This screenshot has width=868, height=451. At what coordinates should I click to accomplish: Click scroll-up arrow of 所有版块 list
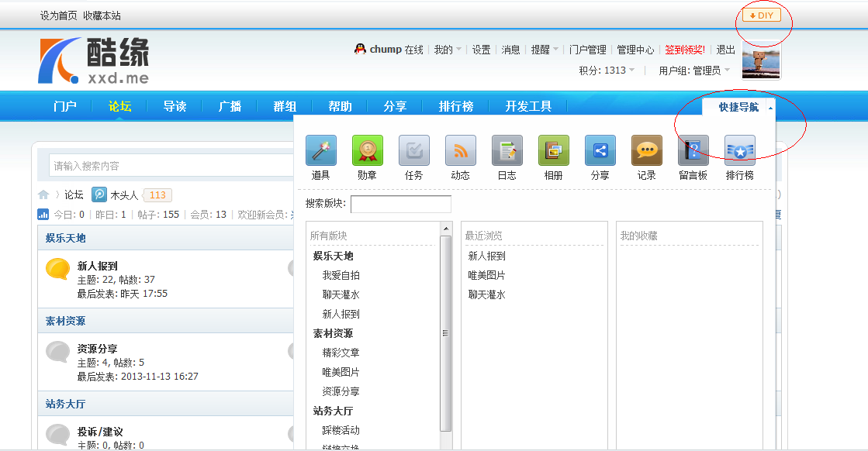point(445,228)
